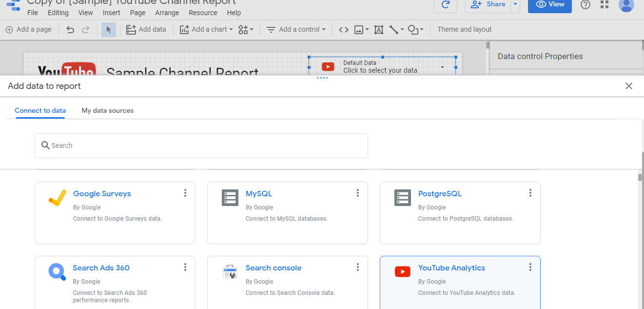The image size is (644, 309).
Task: Open the Resource menu
Action: pyautogui.click(x=203, y=13)
